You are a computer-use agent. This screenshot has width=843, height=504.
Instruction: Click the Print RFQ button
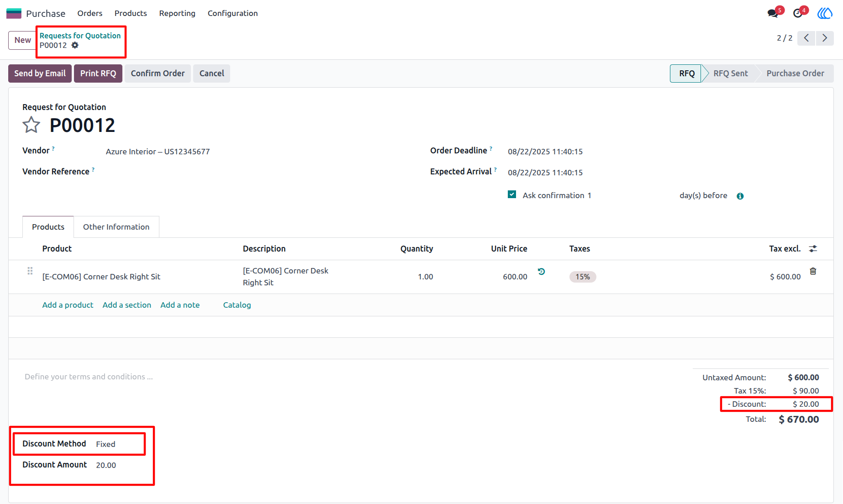(98, 73)
